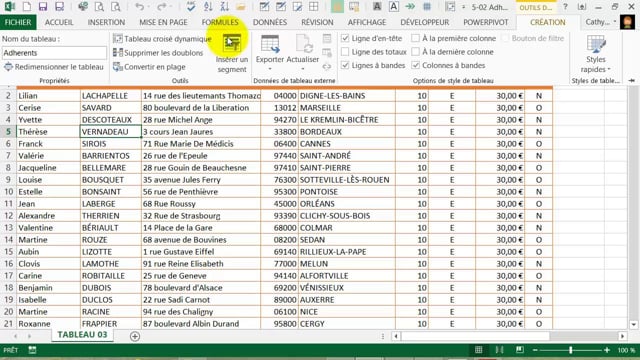Switch to Page Break Preview in status bar
The image size is (640, 360).
(x=520, y=350)
